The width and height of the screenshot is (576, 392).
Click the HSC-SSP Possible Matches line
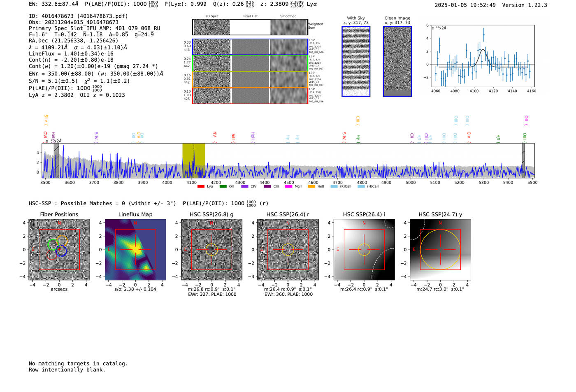[148, 203]
